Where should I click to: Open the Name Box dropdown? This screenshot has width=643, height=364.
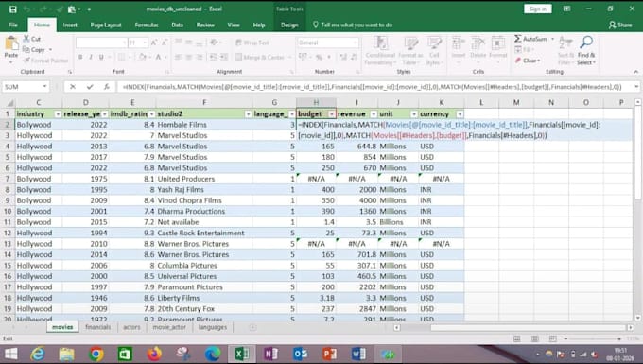[x=44, y=86]
